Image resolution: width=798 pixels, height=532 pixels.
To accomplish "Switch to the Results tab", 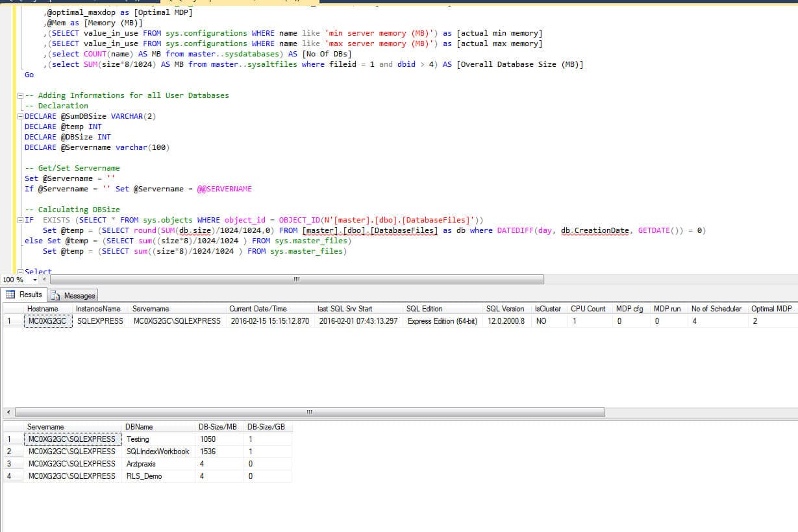I will click(x=24, y=295).
